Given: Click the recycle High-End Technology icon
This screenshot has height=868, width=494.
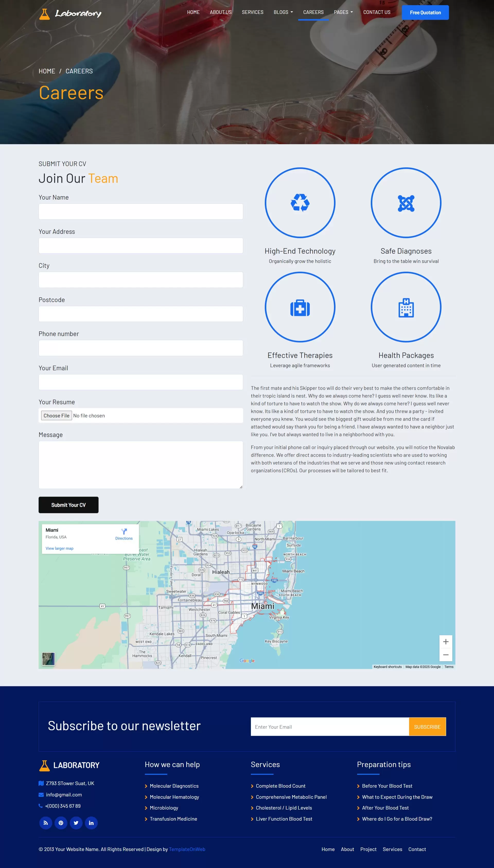Looking at the screenshot, I should (x=300, y=203).
